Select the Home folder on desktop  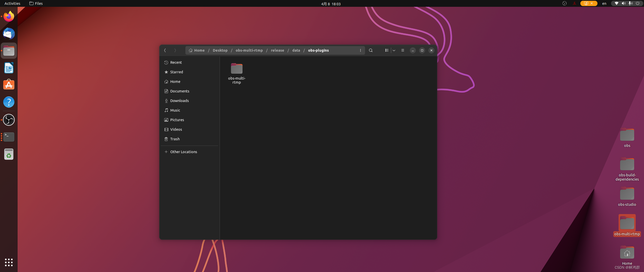(627, 255)
